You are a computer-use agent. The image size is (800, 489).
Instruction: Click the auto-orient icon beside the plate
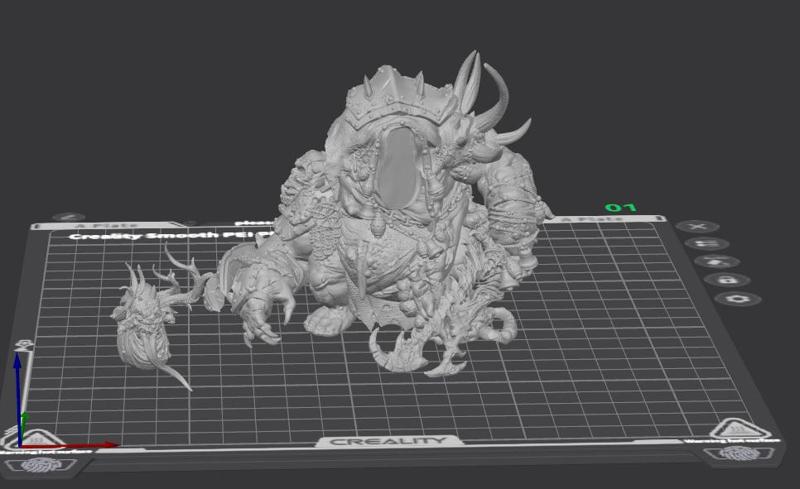(x=717, y=262)
